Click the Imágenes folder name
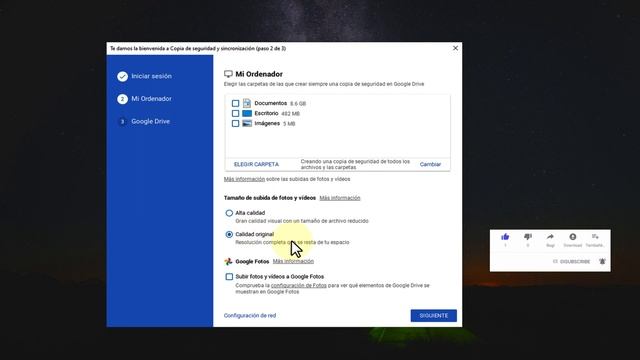This screenshot has height=360, width=640. click(x=267, y=123)
